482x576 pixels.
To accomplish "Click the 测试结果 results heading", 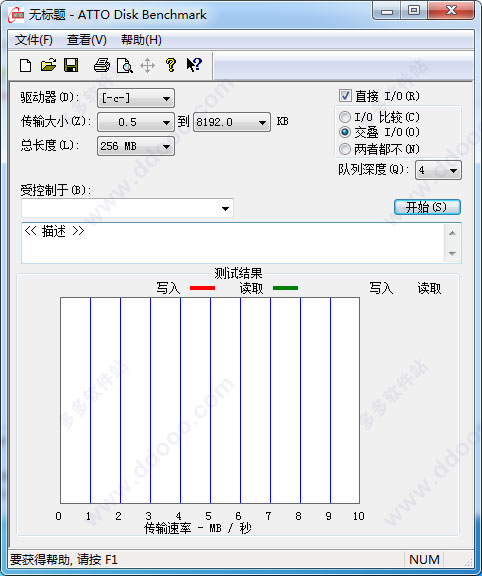I will click(238, 273).
